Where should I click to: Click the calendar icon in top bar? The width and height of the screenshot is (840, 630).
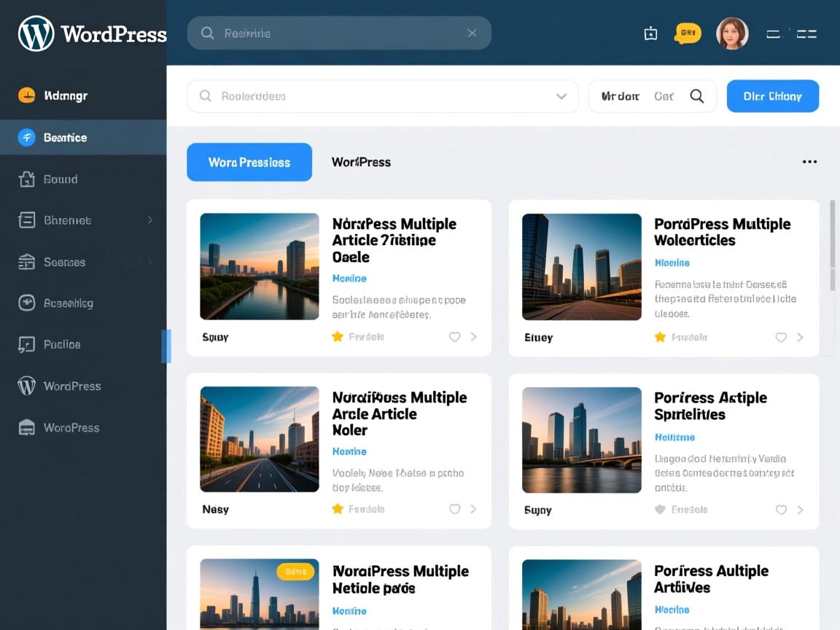pos(650,34)
